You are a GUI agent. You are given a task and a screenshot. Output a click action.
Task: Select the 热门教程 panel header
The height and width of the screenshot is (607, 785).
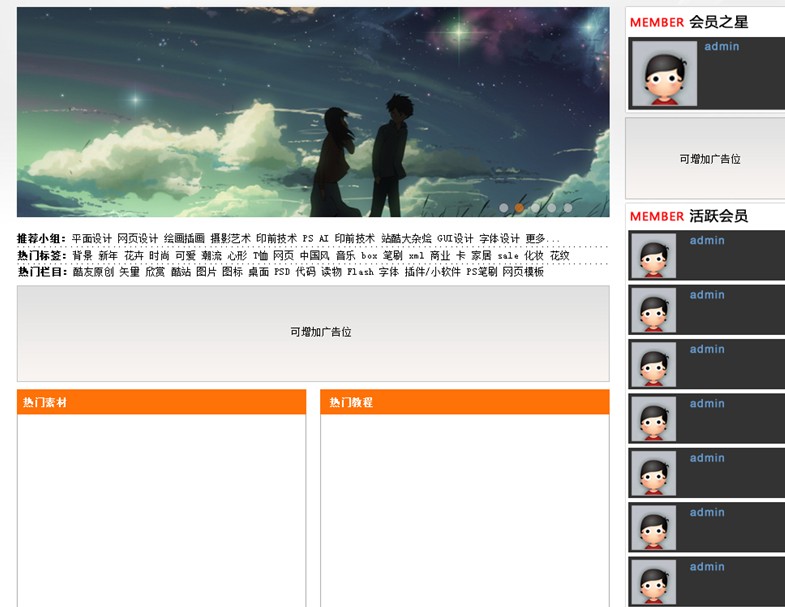(465, 402)
